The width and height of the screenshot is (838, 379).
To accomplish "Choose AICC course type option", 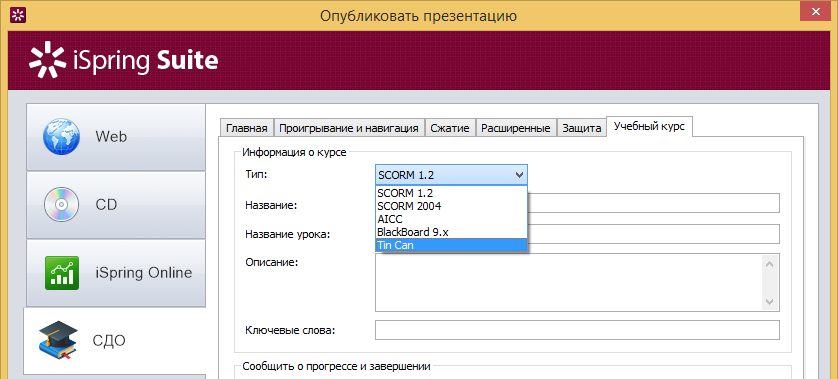I will coord(390,219).
